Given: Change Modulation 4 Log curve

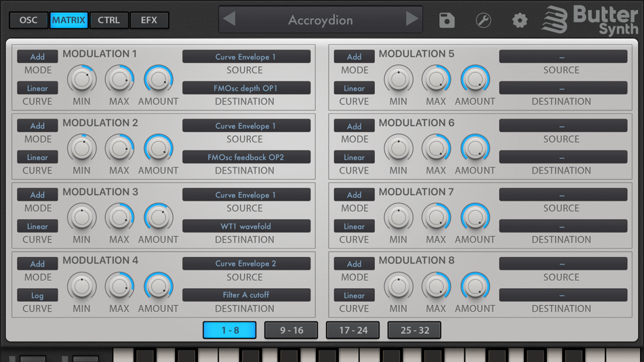Looking at the screenshot, I should pos(37,295).
